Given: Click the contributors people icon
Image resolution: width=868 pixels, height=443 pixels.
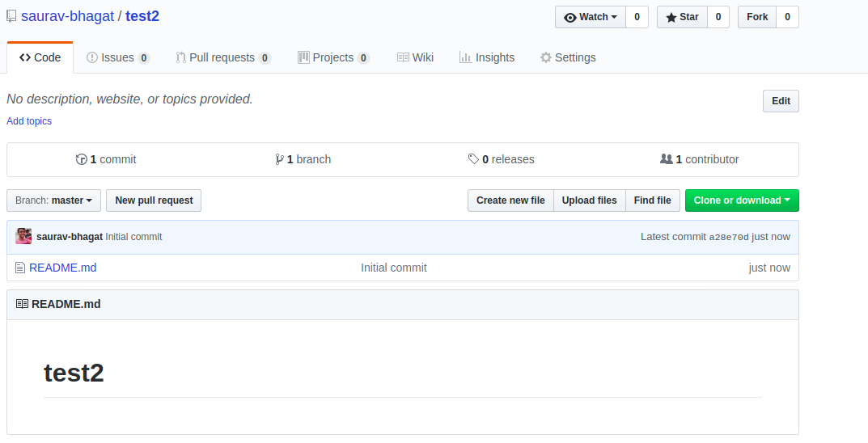Looking at the screenshot, I should pyautogui.click(x=666, y=158).
